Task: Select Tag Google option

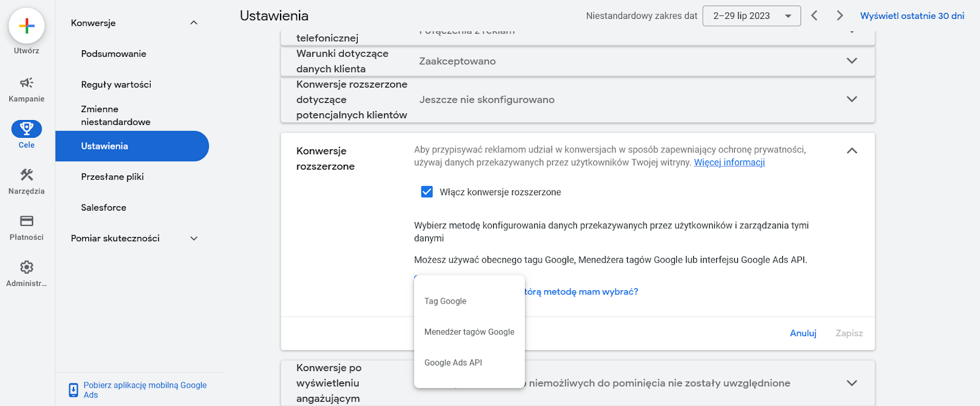Action: pos(469,301)
